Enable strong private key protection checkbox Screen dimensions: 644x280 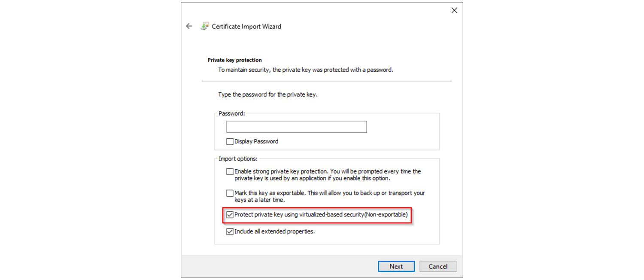(230, 171)
